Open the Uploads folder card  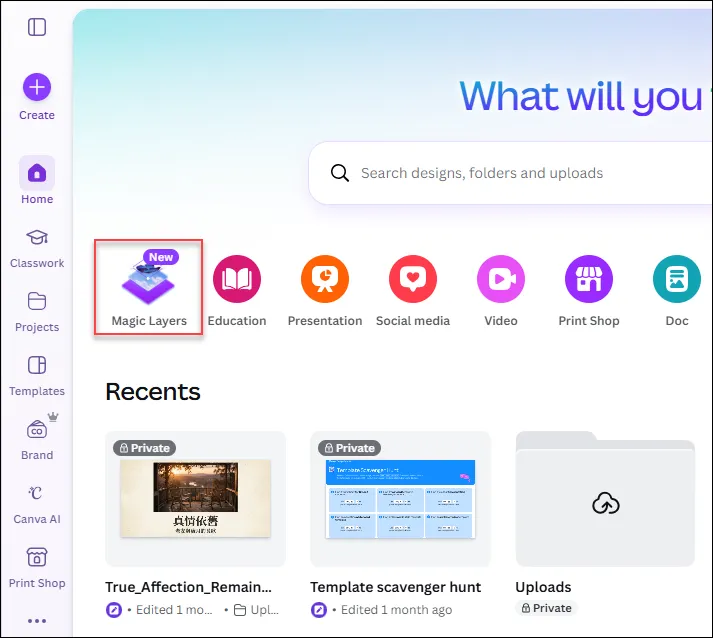tap(605, 499)
